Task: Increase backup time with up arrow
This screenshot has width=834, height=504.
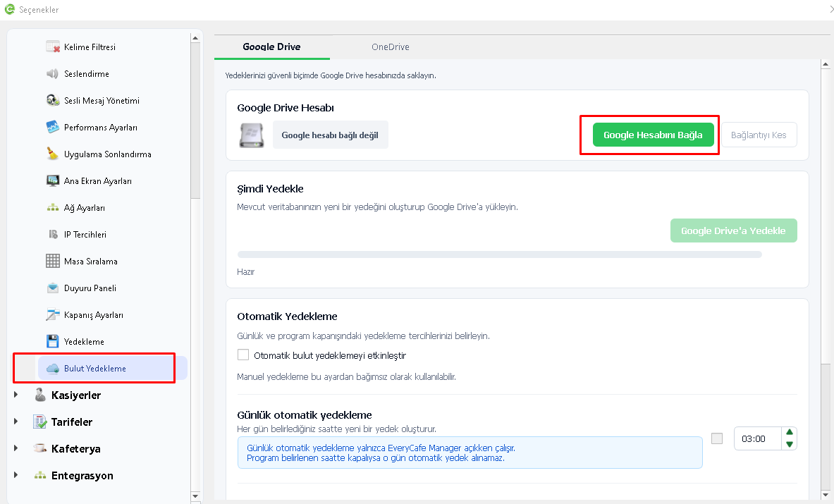Action: [x=790, y=432]
